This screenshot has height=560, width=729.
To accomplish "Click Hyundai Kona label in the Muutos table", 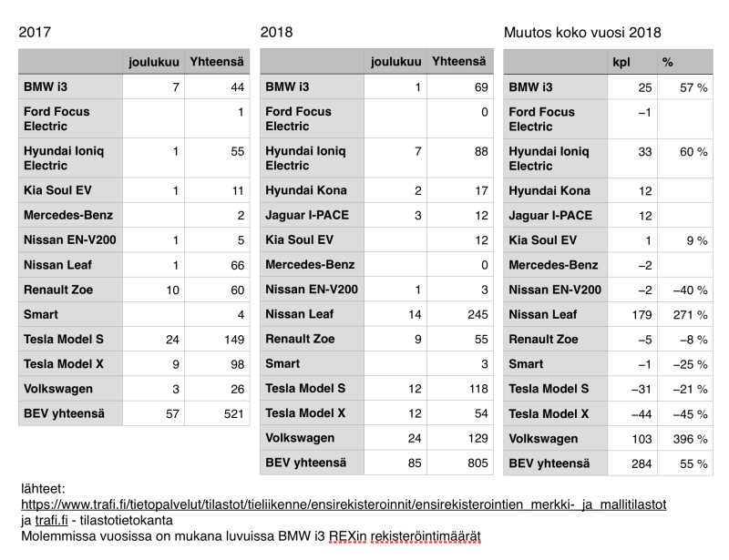I will (x=549, y=191).
